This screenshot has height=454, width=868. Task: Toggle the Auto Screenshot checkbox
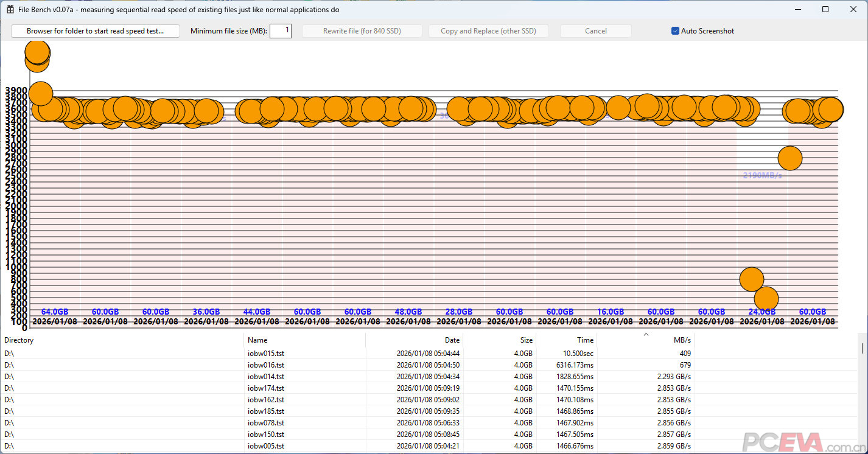675,31
